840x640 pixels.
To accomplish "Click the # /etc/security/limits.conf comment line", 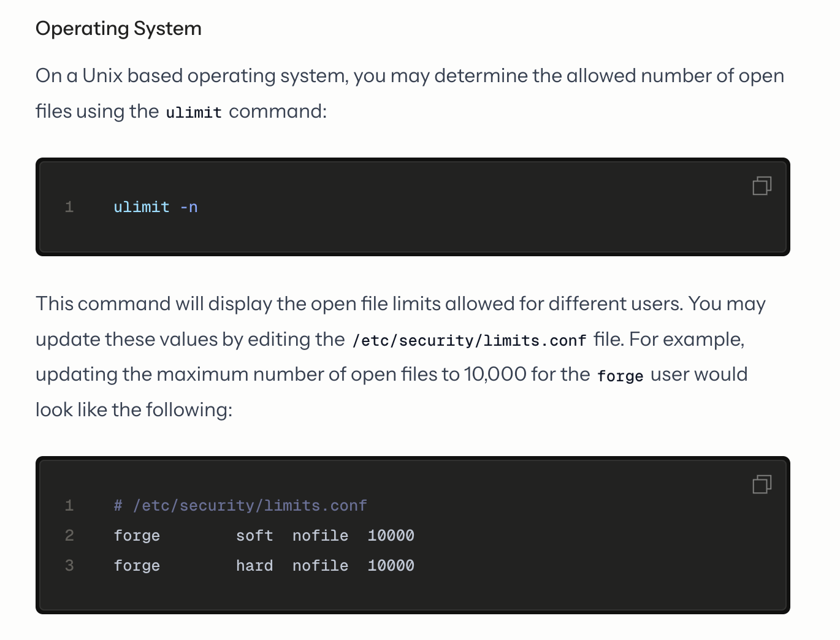I will [x=240, y=506].
